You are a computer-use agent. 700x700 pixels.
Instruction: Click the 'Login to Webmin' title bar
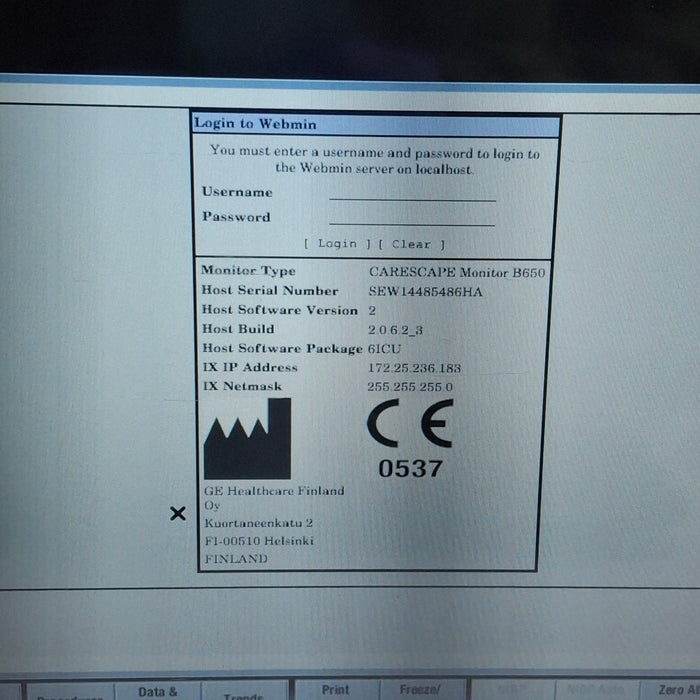pyautogui.click(x=376, y=124)
